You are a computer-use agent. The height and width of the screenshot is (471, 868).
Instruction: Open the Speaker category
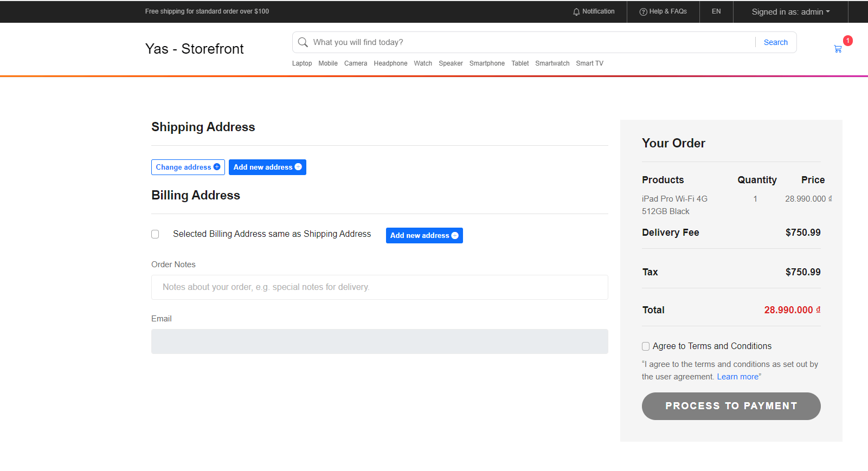point(451,63)
